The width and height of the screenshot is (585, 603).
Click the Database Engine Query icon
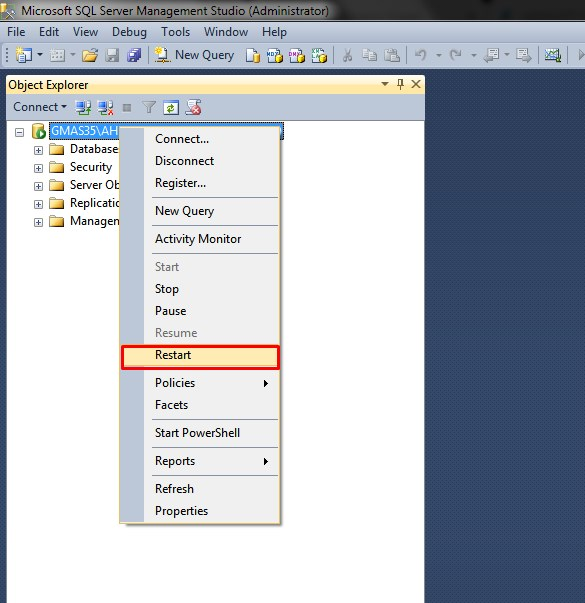[253, 55]
